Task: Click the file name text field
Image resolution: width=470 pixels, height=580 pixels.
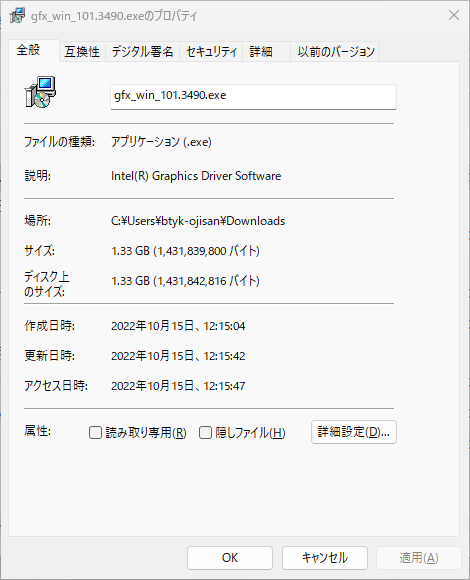Action: click(253, 97)
